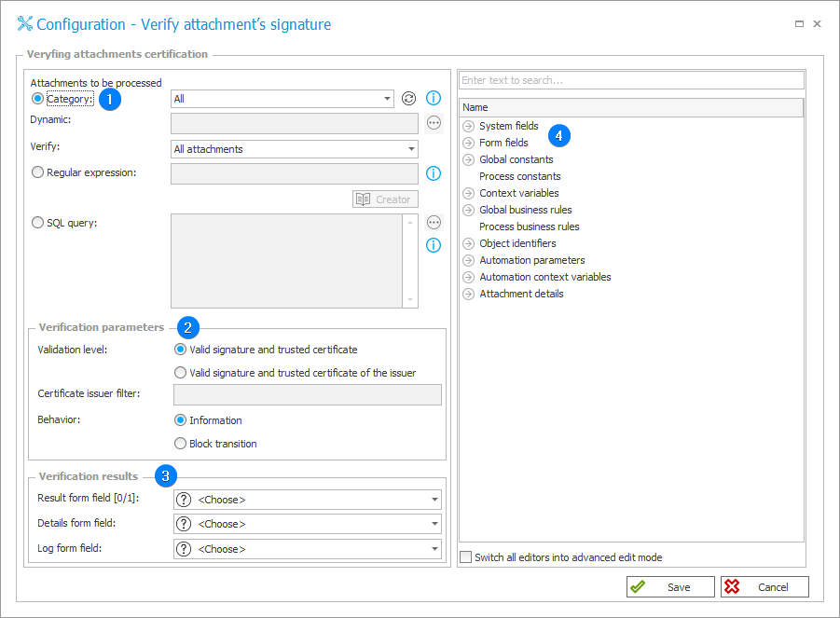Select Information behavior radio
Screen dimensions: 840x618
[181, 420]
